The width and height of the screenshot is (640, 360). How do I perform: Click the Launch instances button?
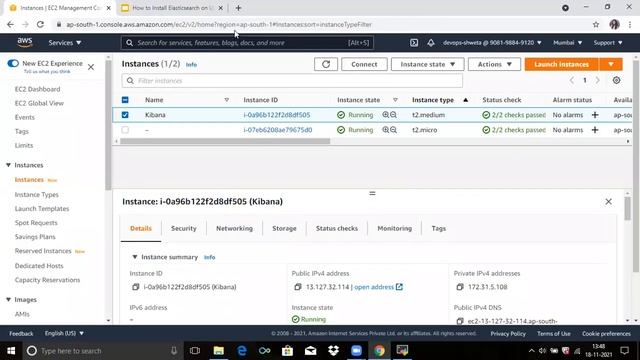point(562,64)
